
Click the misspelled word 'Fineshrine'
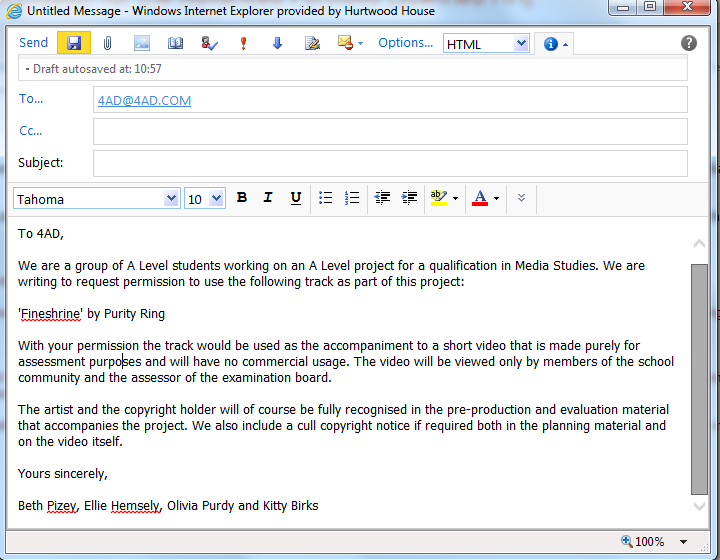click(51, 314)
